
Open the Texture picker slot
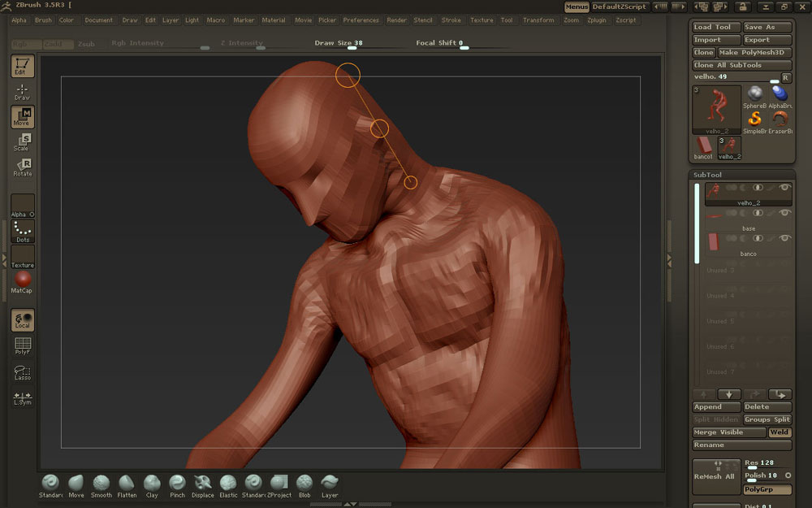(22, 257)
